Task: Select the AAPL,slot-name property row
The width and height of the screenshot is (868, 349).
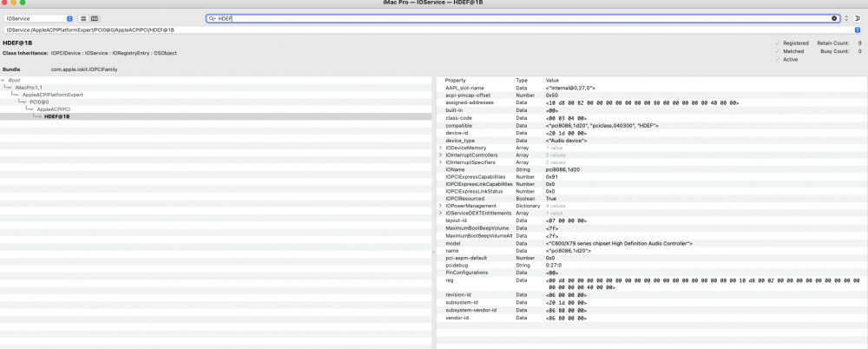Action: pos(652,88)
